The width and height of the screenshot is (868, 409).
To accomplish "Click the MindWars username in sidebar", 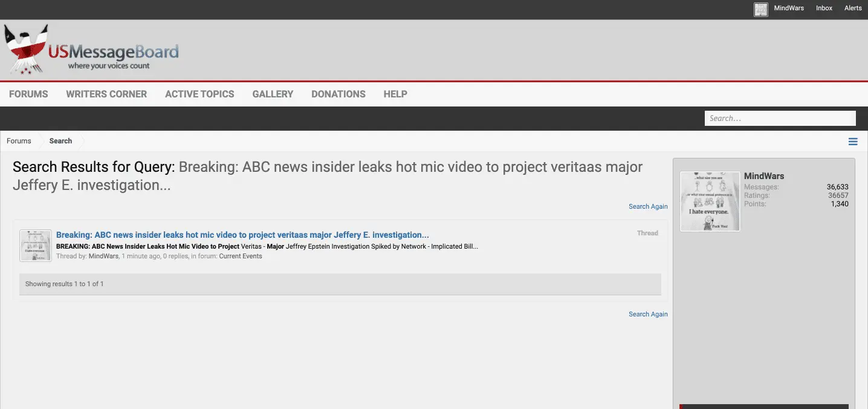I will pyautogui.click(x=764, y=176).
